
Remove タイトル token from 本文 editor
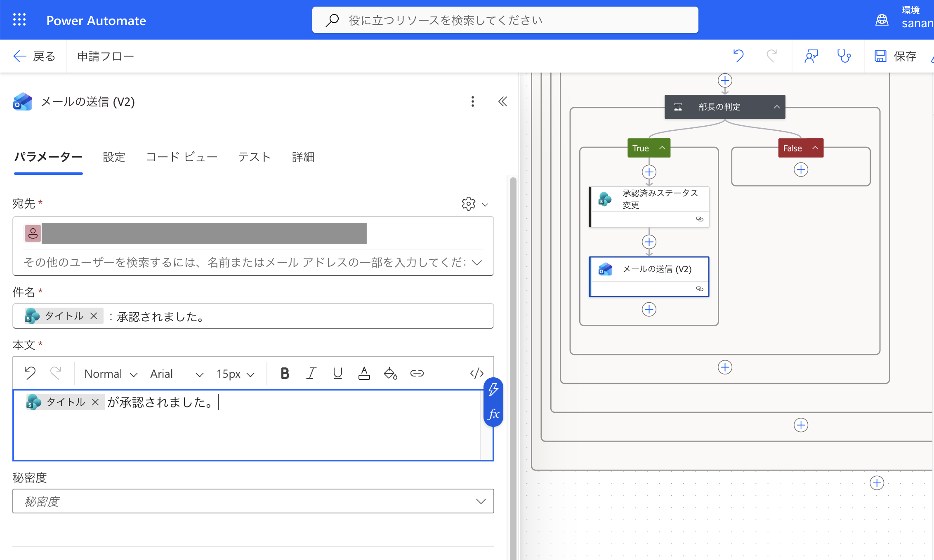tap(95, 402)
